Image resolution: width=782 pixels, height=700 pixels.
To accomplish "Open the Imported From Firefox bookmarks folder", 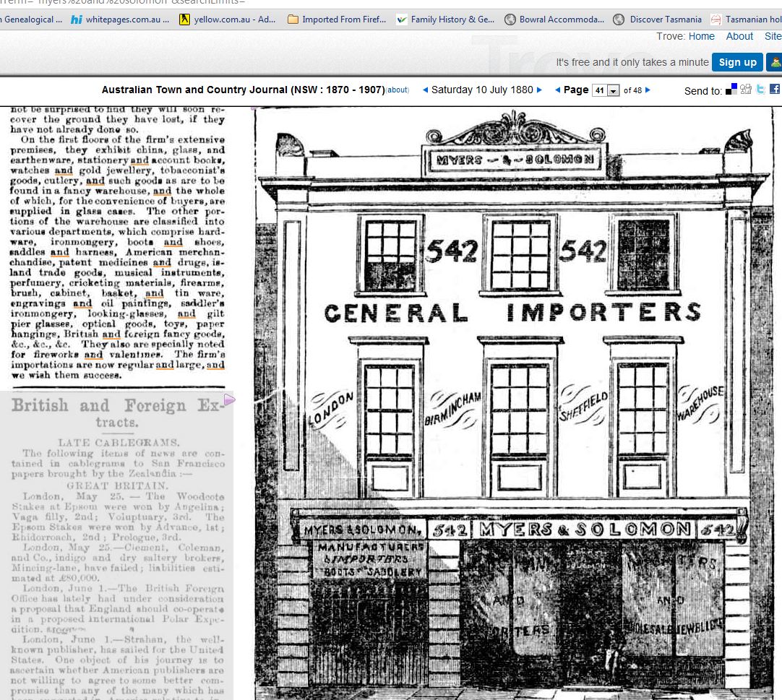I will tap(337, 20).
